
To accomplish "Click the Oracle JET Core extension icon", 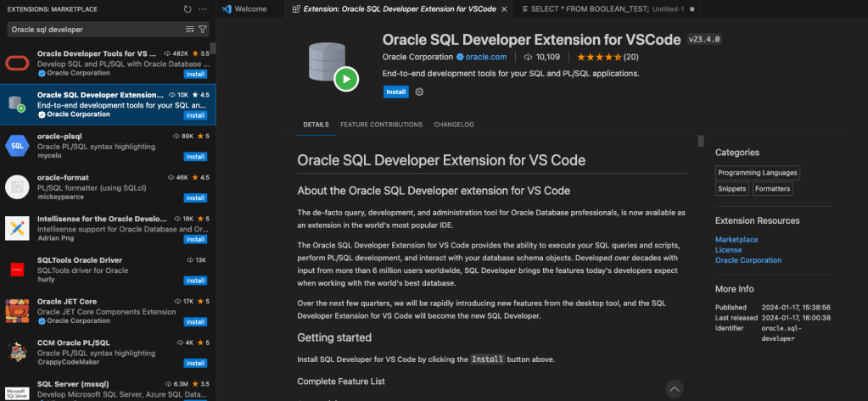I will 17,310.
